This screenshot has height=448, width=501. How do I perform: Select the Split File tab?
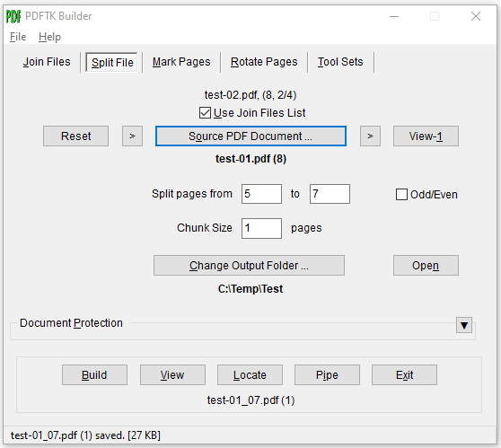[112, 62]
